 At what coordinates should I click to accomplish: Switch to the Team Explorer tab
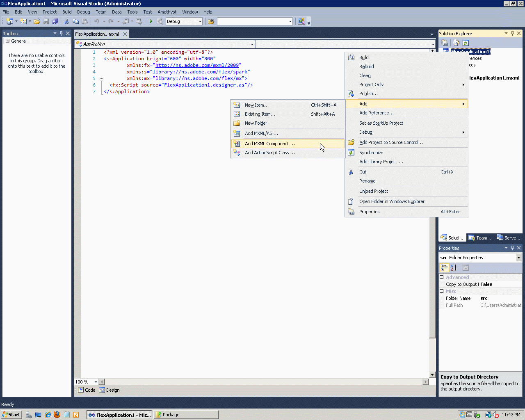[x=480, y=238]
